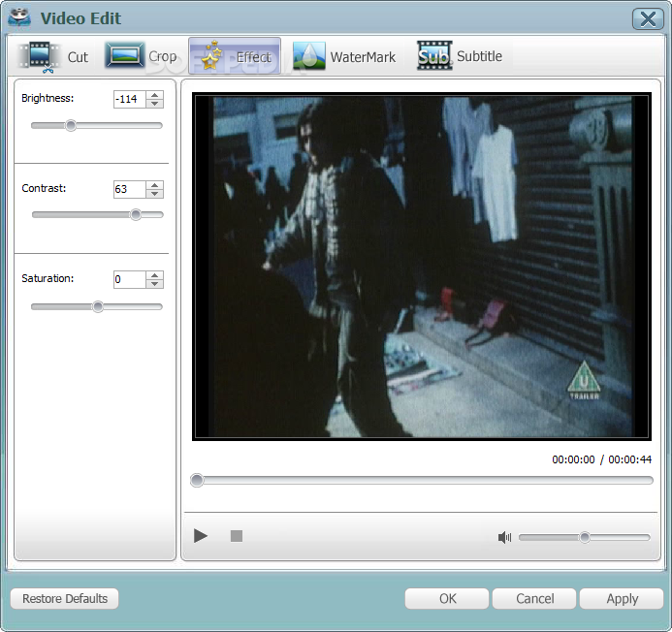Select the Effect tab

tap(235, 56)
